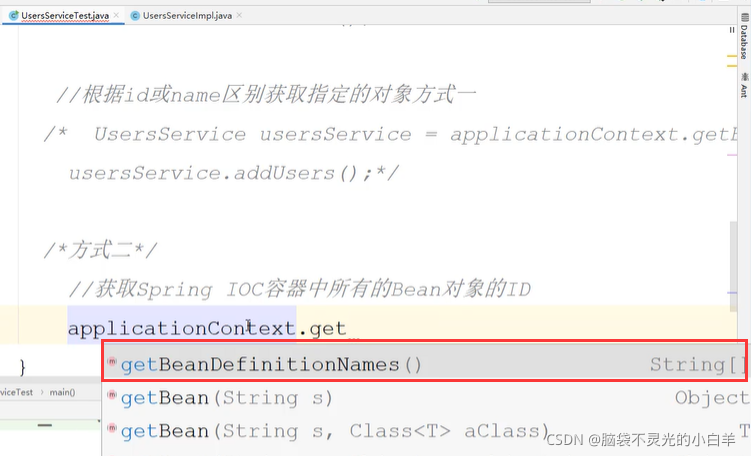Click method icon beside getBean(String s)
751x456 pixels.
click(112, 395)
